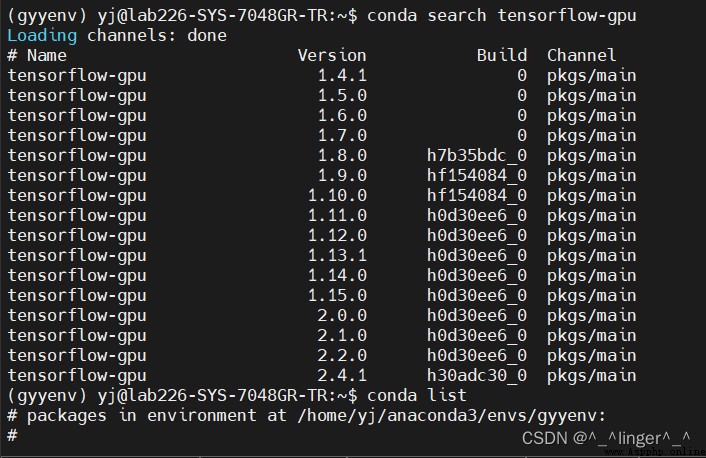Click the Build column header

click(502, 55)
